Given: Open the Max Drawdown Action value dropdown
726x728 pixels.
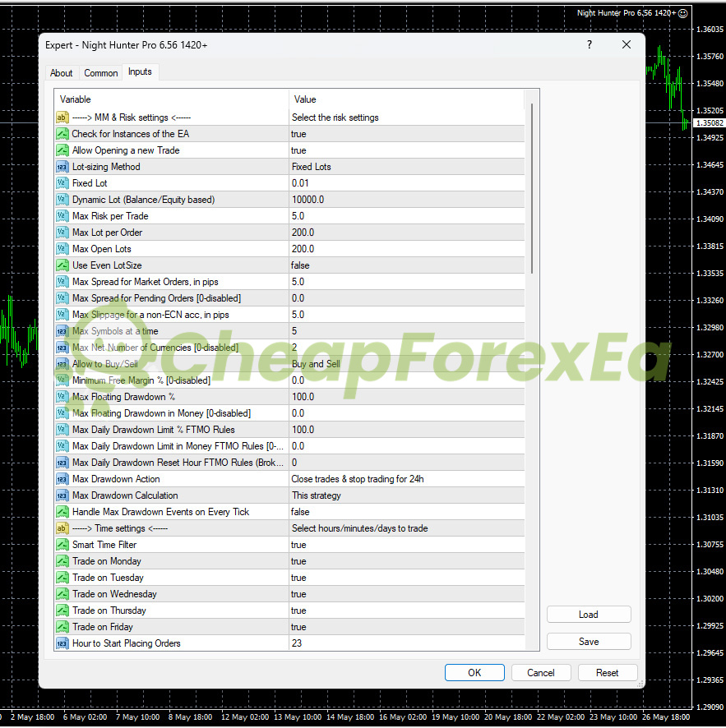Looking at the screenshot, I should [406, 479].
